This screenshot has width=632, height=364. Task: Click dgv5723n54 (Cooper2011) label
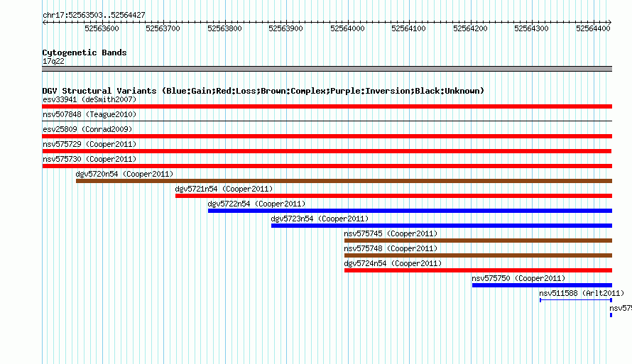coord(320,219)
